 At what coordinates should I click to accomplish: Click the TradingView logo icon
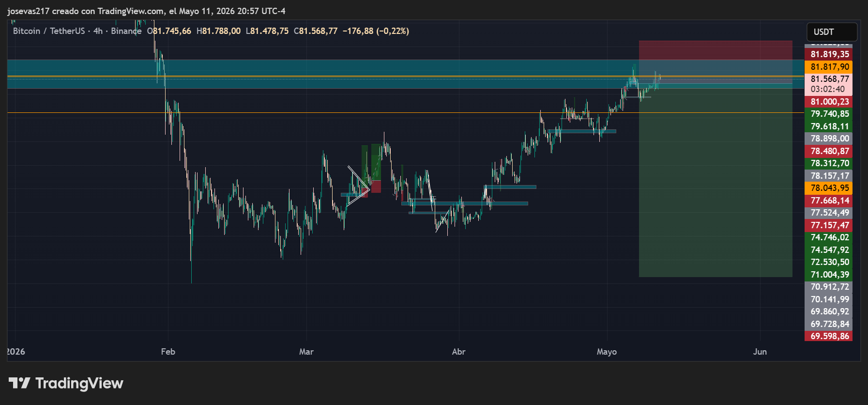click(x=19, y=383)
